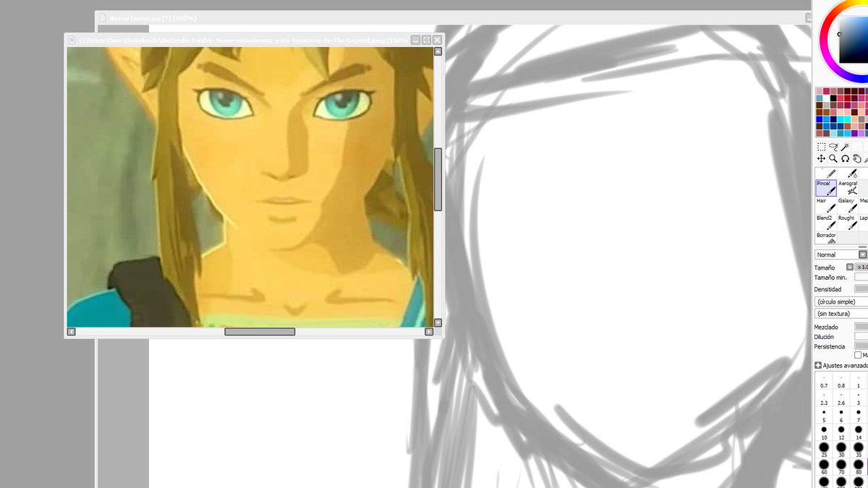Toggle the checkbox below Persistencia
The image size is (868, 488).
pyautogui.click(x=858, y=355)
